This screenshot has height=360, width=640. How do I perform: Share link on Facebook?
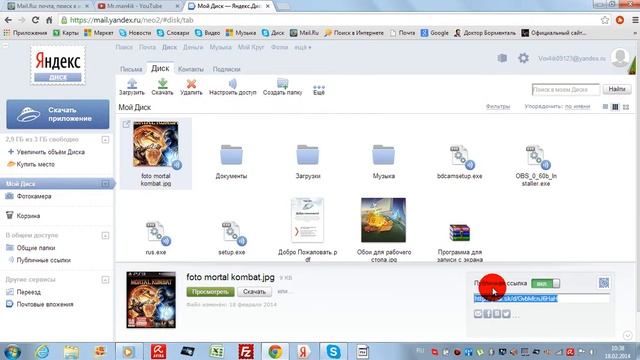coord(487,313)
